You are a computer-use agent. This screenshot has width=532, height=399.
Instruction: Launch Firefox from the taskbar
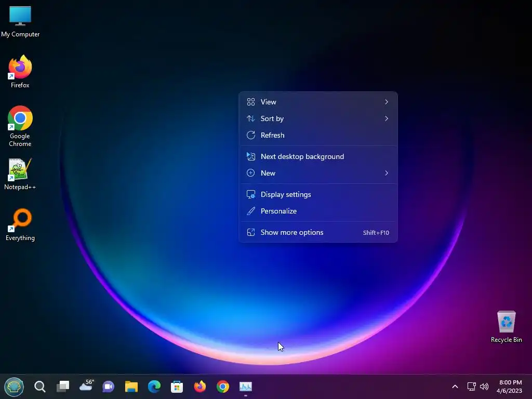200,387
